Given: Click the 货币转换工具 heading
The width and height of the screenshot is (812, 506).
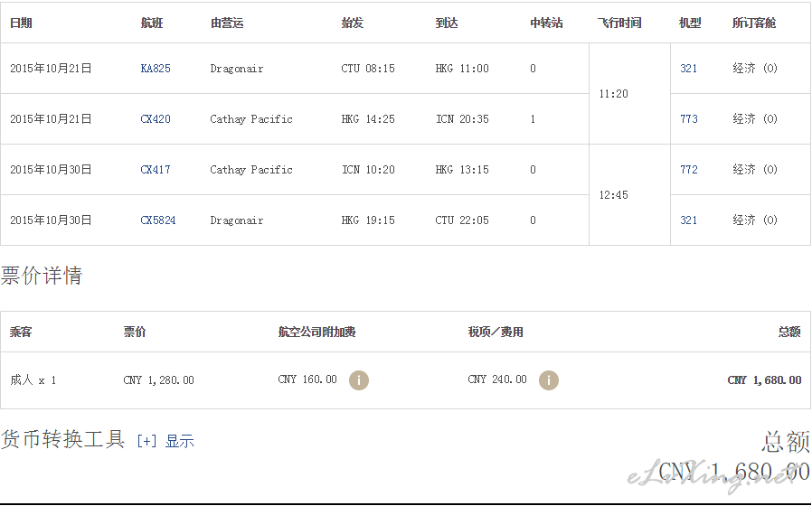Looking at the screenshot, I should pyautogui.click(x=62, y=440).
